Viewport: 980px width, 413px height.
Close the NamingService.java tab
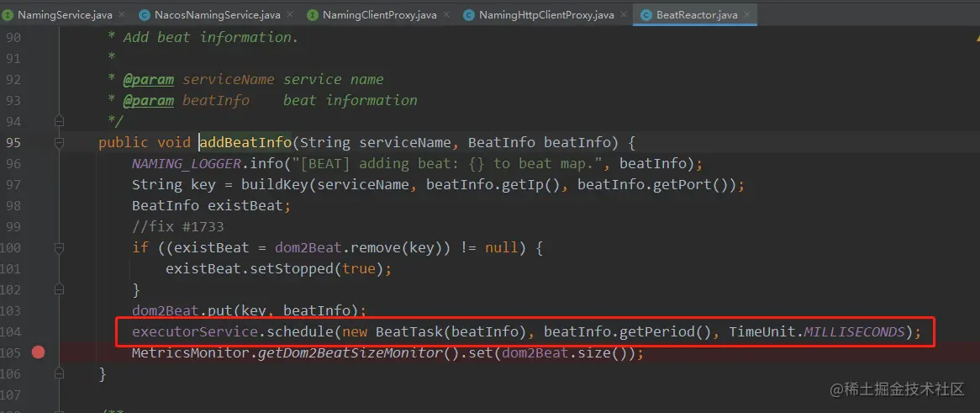point(121,14)
